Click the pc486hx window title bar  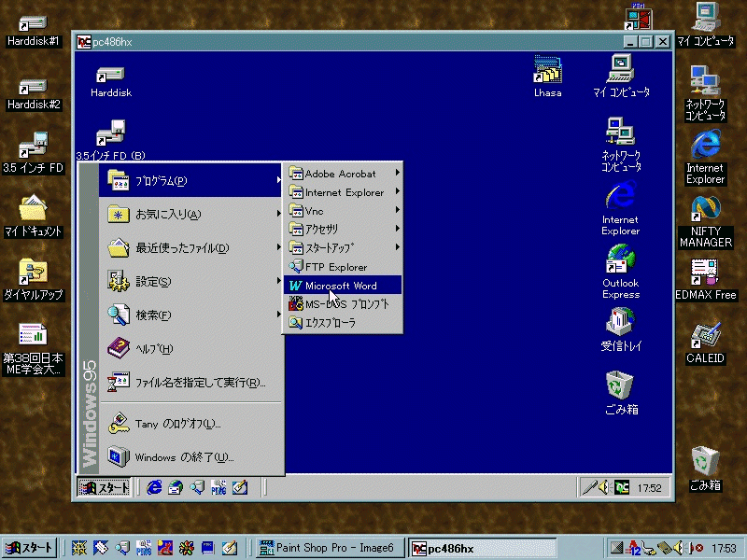coord(373,42)
